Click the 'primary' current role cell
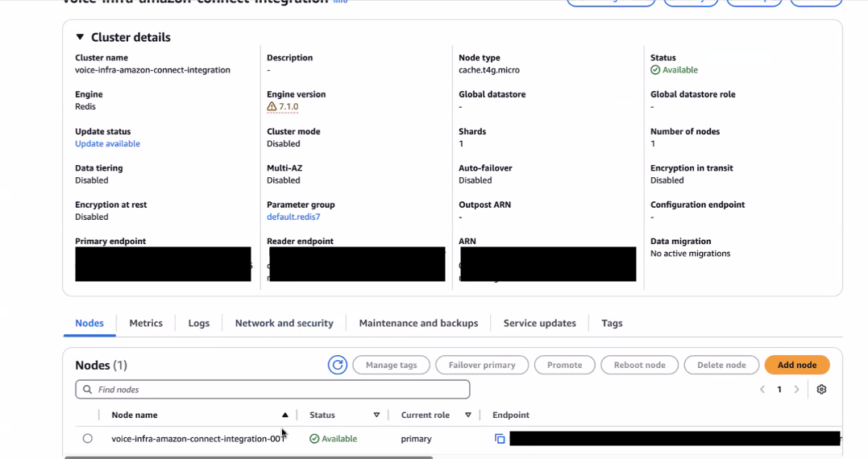The image size is (868, 459). [x=417, y=439]
